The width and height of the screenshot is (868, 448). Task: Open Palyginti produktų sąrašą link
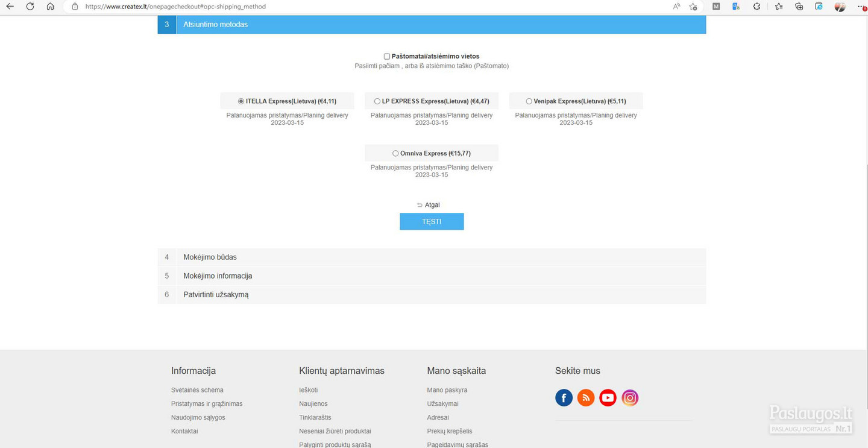(335, 444)
